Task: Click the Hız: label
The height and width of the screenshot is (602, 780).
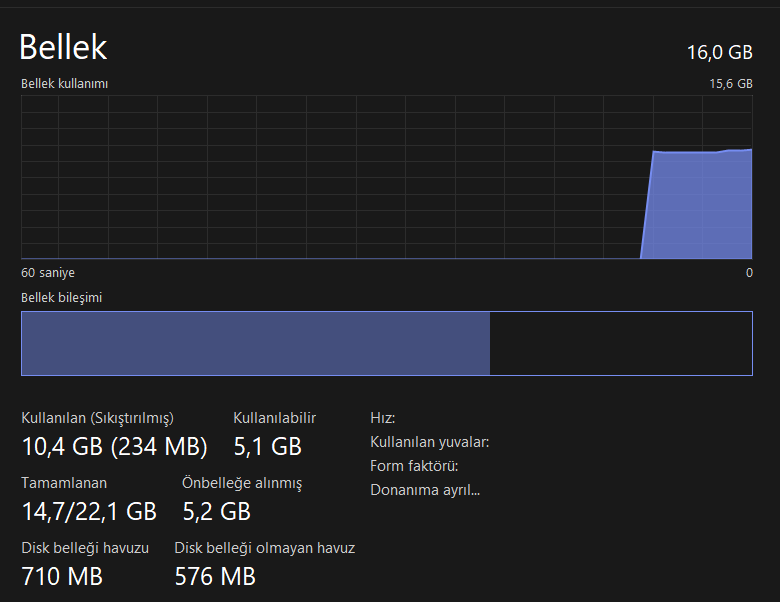Action: coord(383,418)
